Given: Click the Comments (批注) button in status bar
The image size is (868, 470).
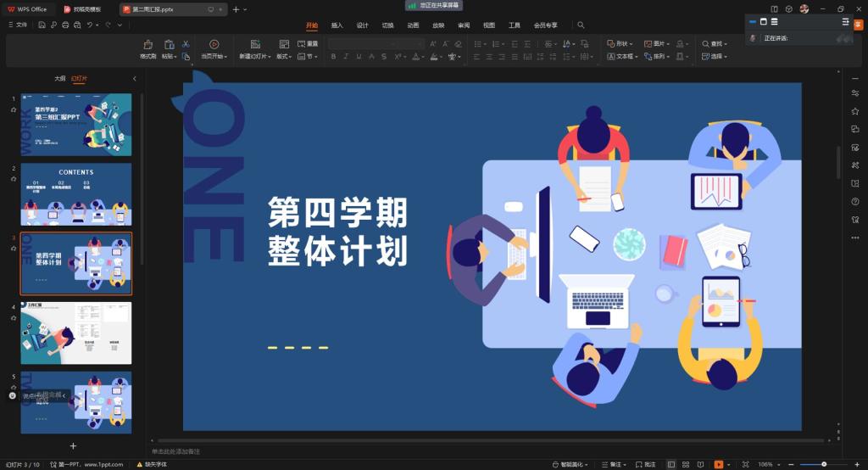Looking at the screenshot, I should coord(644,464).
